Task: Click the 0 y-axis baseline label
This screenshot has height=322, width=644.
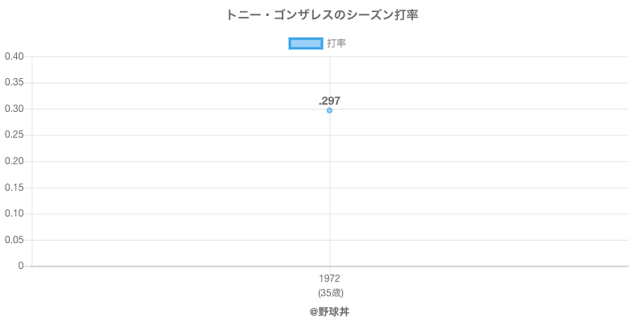Action: click(21, 266)
